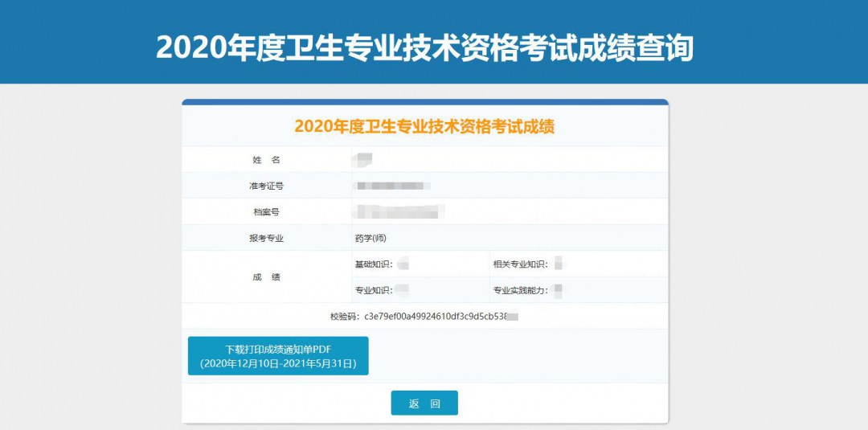
Task: Click the 返回 button
Action: tap(424, 403)
